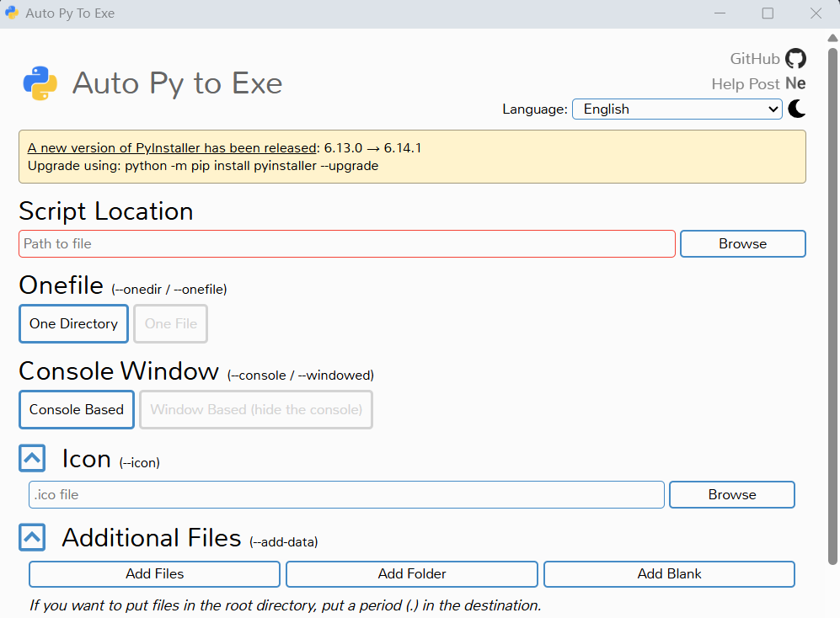
Task: Click the Python icon in the title bar
Action: (12, 13)
